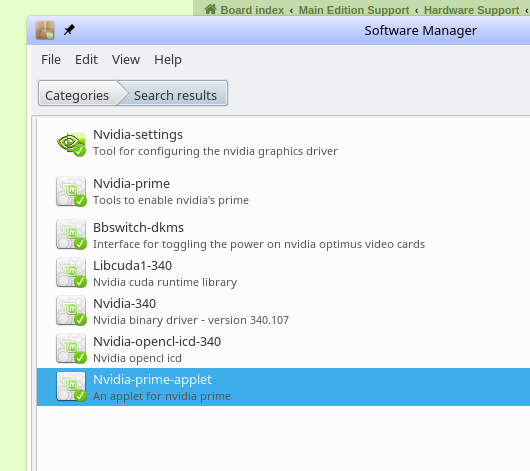Screen dimensions: 530x471
Task: Click 'An applet for nvidia prime' description
Action: pyautogui.click(x=162, y=396)
